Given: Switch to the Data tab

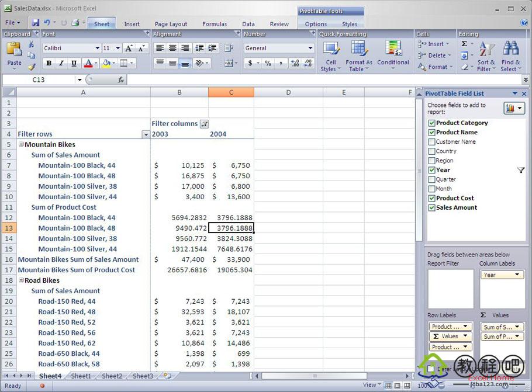Looking at the screenshot, I should tap(248, 24).
